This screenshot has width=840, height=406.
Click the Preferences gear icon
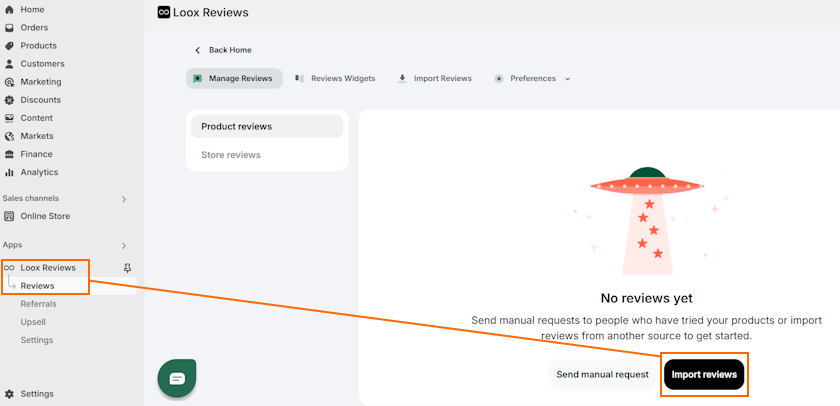click(499, 79)
